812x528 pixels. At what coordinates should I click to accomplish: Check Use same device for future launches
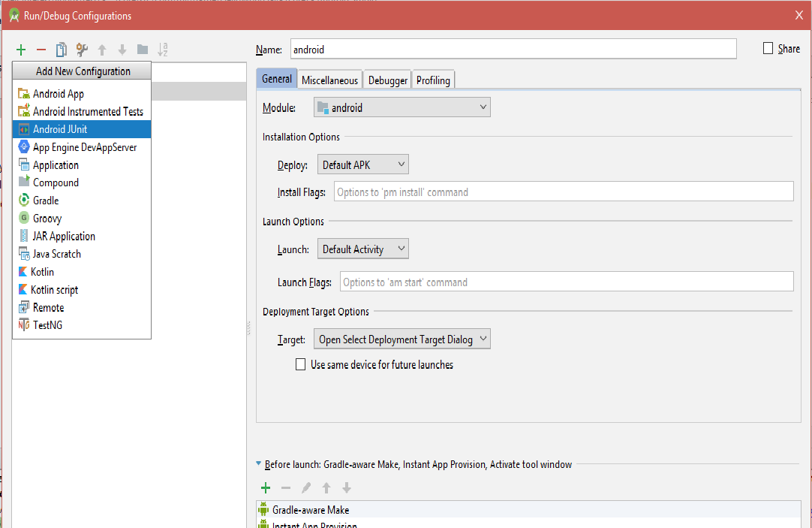(300, 364)
